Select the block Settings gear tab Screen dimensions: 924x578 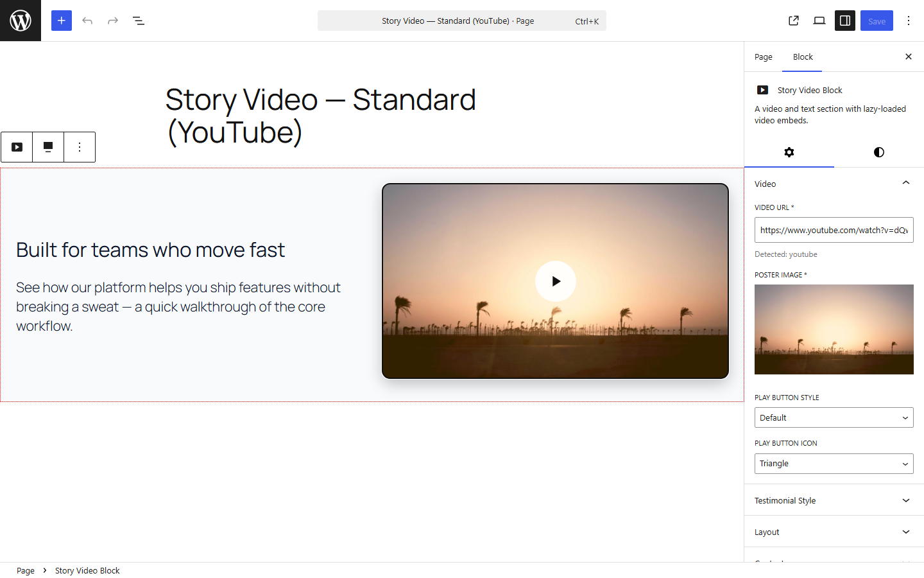point(789,152)
